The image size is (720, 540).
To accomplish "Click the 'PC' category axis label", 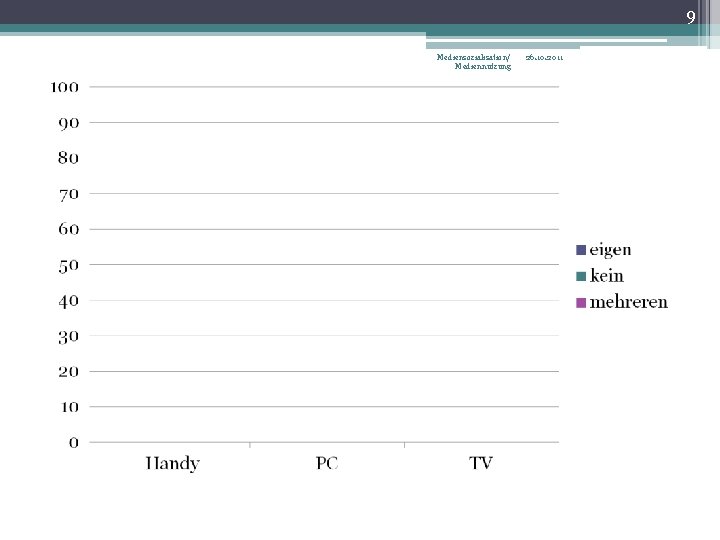I will [327, 463].
